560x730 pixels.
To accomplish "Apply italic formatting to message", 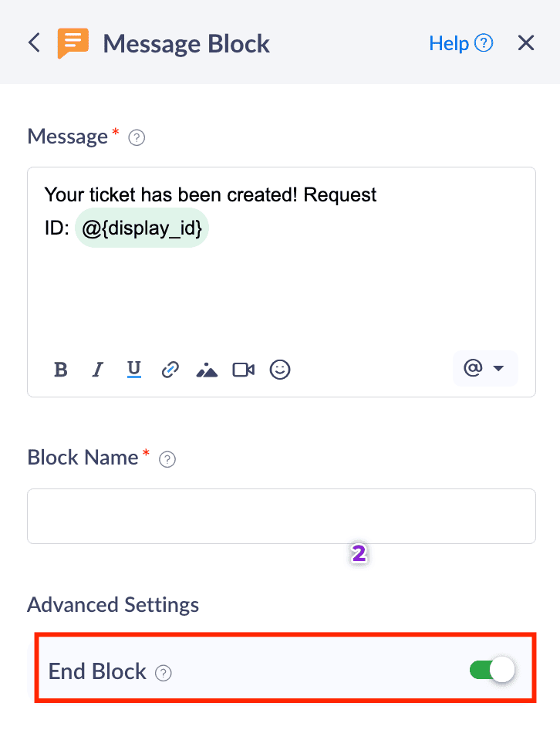I will pos(97,370).
